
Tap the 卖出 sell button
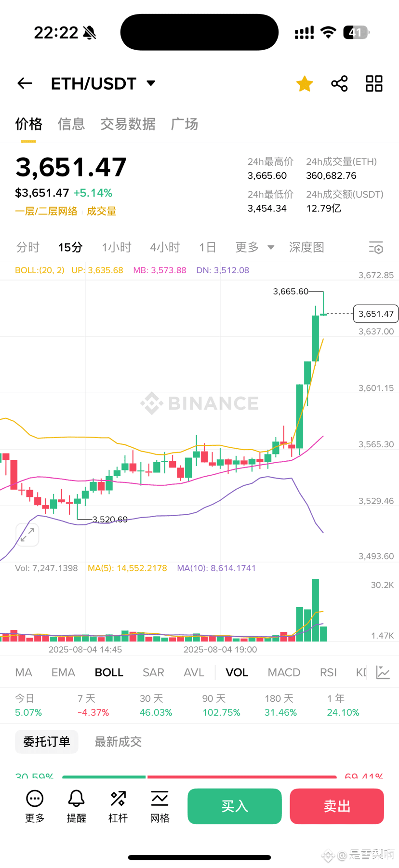pos(337,806)
